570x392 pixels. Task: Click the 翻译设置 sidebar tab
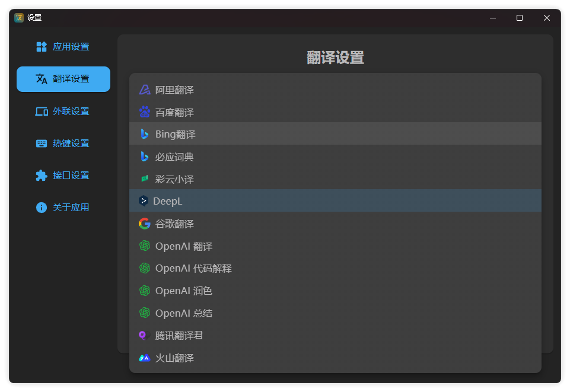click(63, 79)
